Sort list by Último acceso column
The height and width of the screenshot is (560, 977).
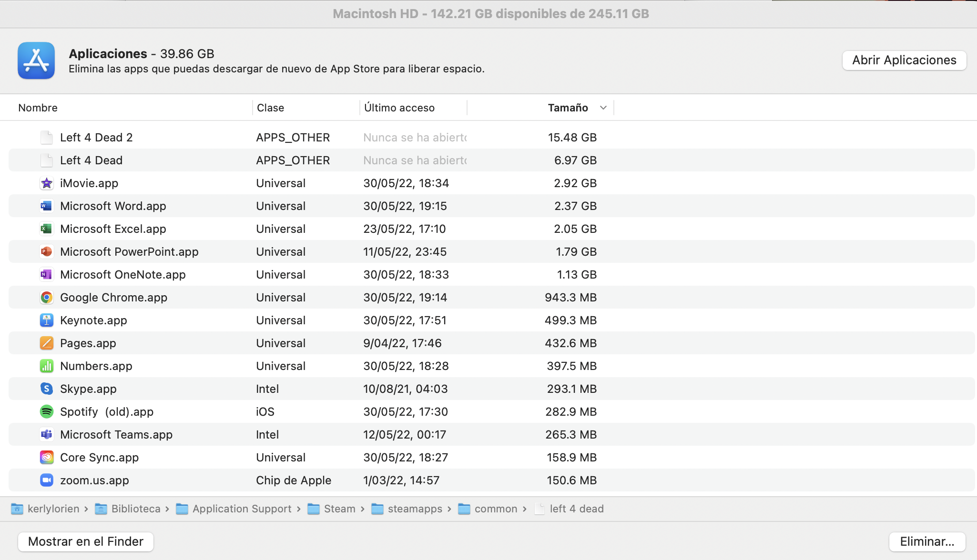[x=399, y=108]
